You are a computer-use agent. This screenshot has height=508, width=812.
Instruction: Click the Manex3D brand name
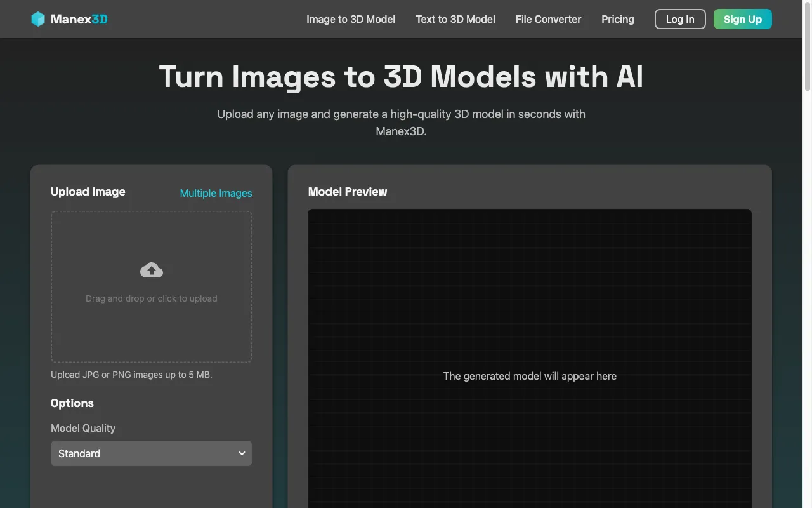(79, 19)
